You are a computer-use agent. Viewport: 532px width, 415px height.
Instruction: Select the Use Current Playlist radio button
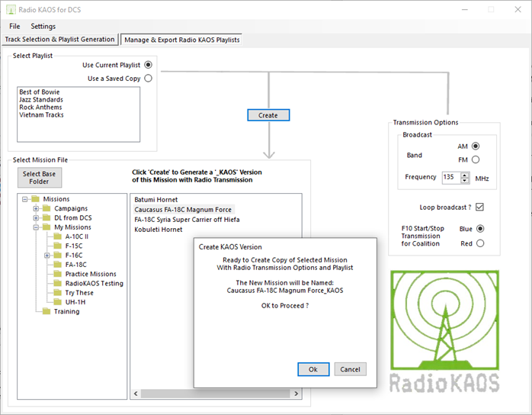point(149,65)
